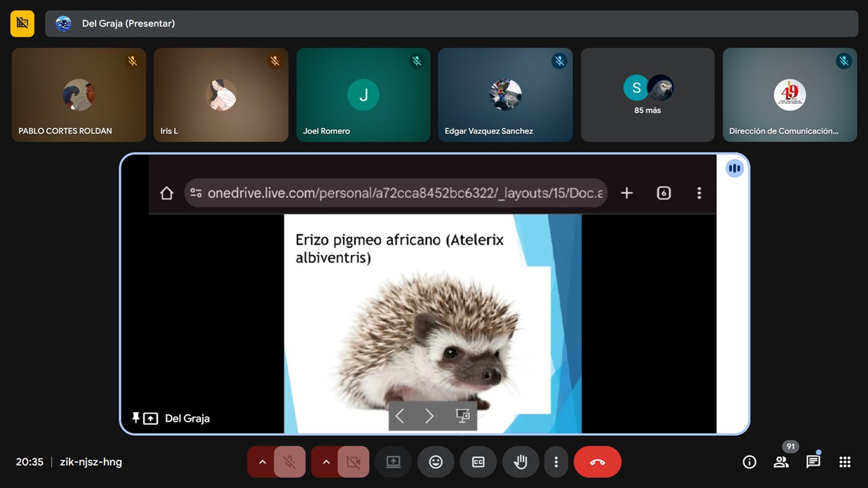Select the Edgar Vazquez Sanchez tile
This screenshot has width=868, height=488.
tap(505, 95)
